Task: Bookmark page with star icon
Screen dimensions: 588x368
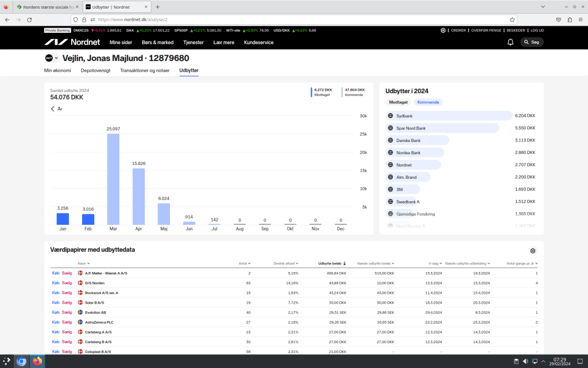Action: [x=512, y=19]
